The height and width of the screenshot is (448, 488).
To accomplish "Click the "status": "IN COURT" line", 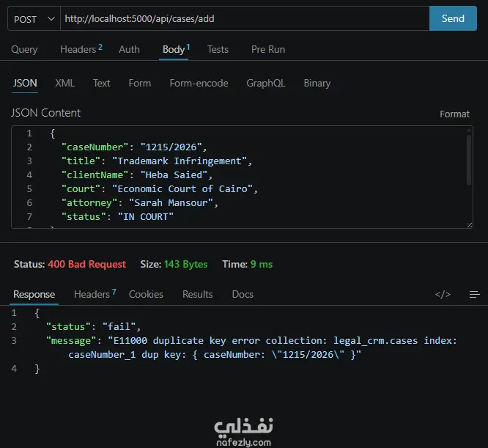I will pos(117,217).
